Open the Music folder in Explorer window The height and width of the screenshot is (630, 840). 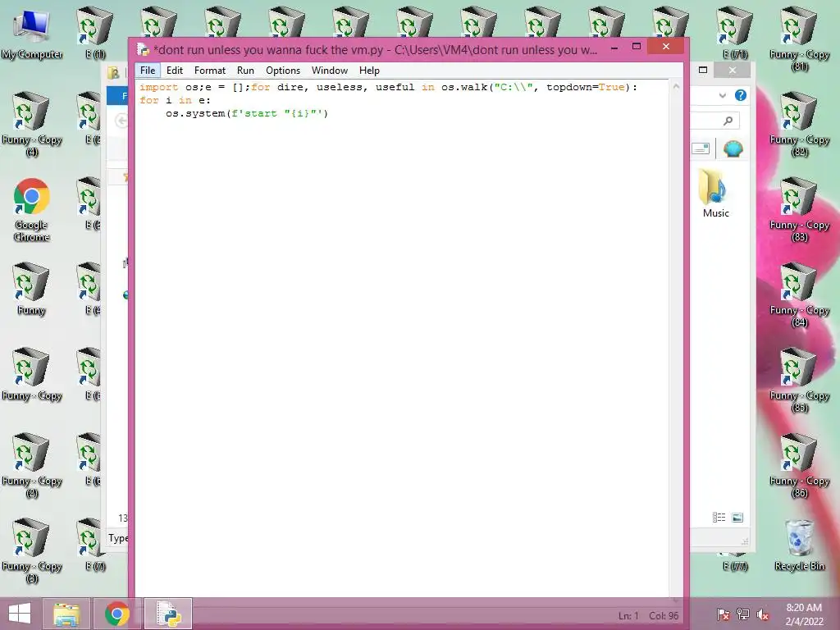click(x=715, y=194)
